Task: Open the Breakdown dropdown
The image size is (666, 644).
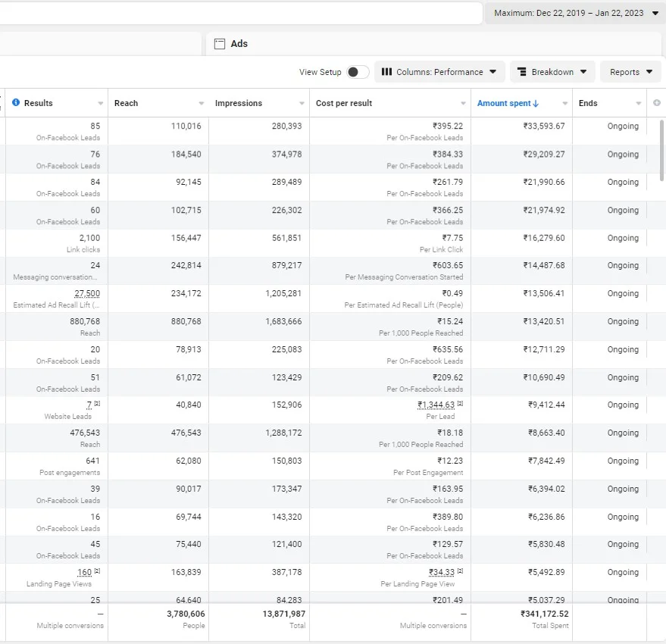Action: point(552,72)
